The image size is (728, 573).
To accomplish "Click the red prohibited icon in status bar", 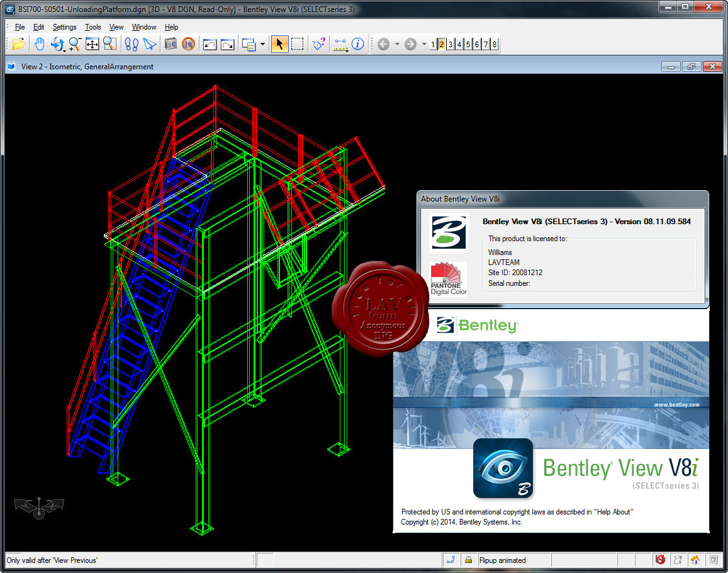I will [x=660, y=560].
